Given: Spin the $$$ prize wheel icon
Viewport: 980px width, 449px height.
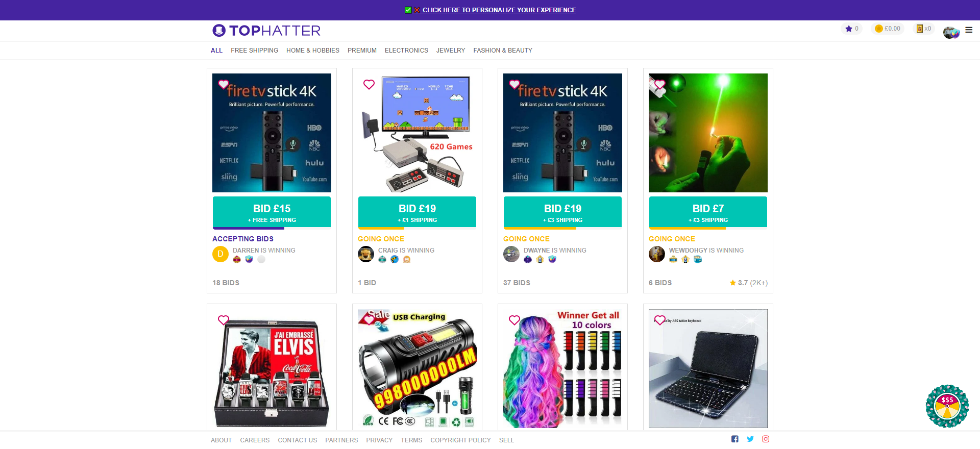Looking at the screenshot, I should pos(947,406).
